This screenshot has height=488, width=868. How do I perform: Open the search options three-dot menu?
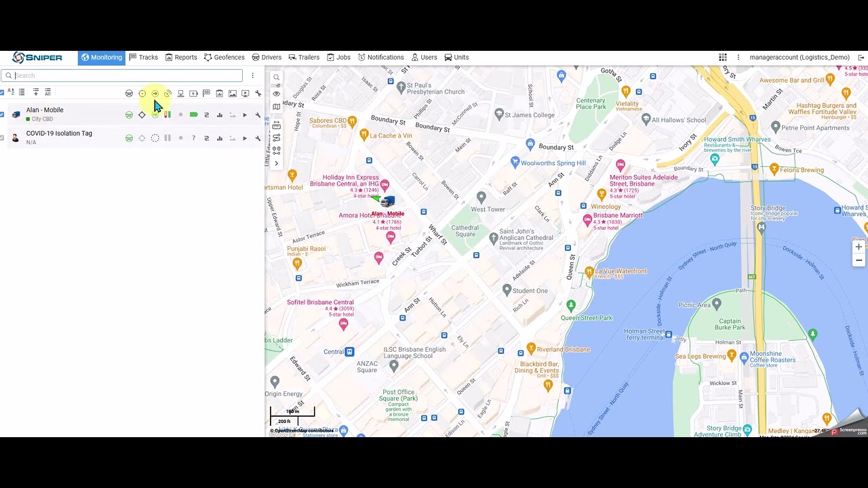[252, 76]
